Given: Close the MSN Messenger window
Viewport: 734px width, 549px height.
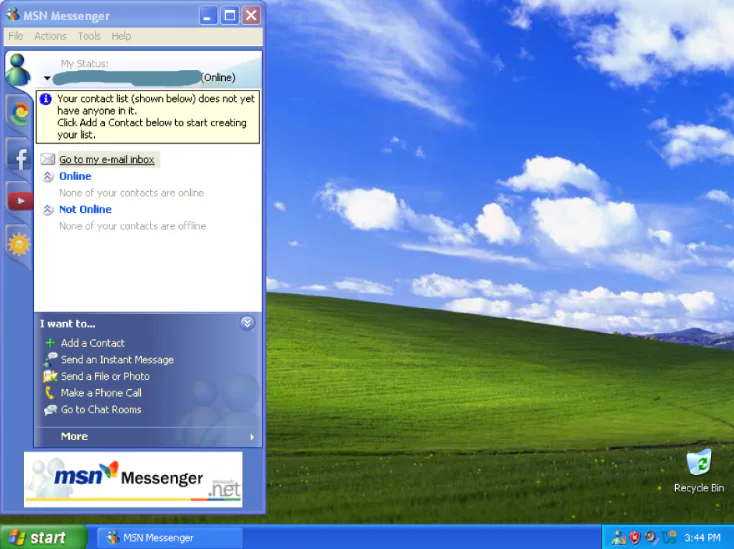Looking at the screenshot, I should coord(251,15).
